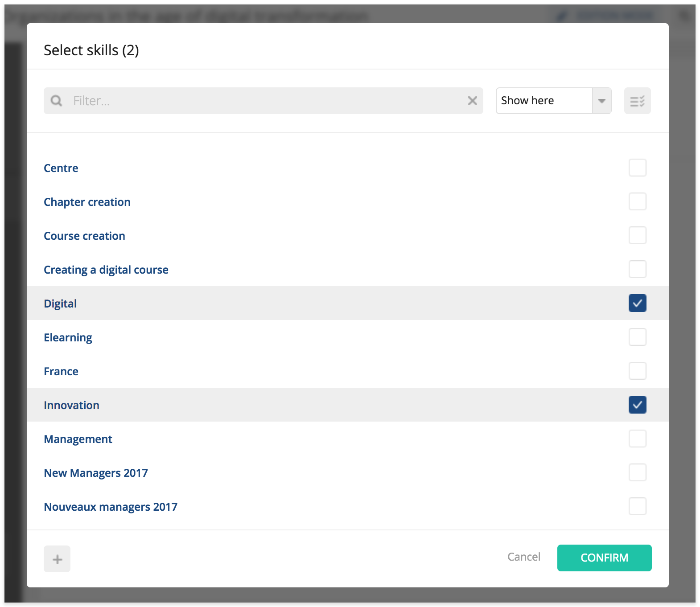Check the Elearning skill checkbox
Viewport: 700px width, 607px height.
tap(637, 337)
